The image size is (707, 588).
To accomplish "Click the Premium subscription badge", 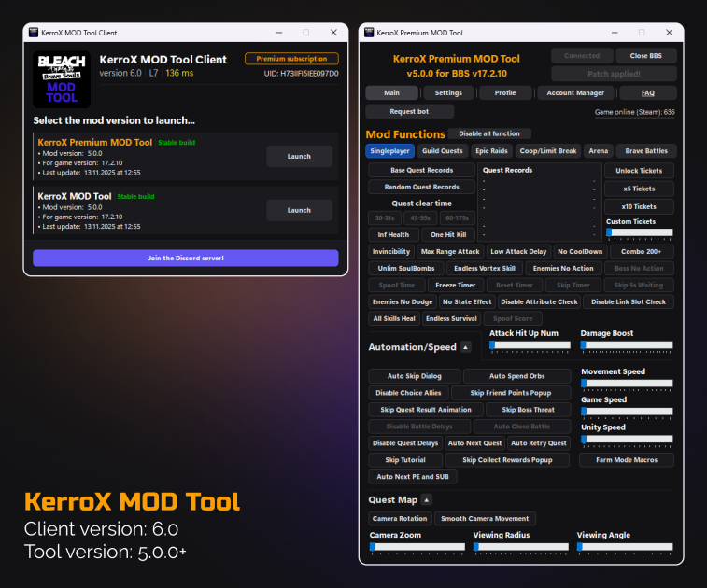I will click(x=291, y=59).
